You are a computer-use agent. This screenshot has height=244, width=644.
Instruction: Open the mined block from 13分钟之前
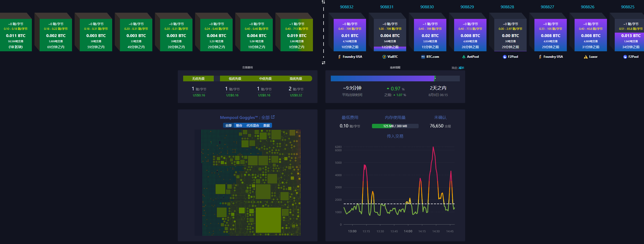point(390,35)
